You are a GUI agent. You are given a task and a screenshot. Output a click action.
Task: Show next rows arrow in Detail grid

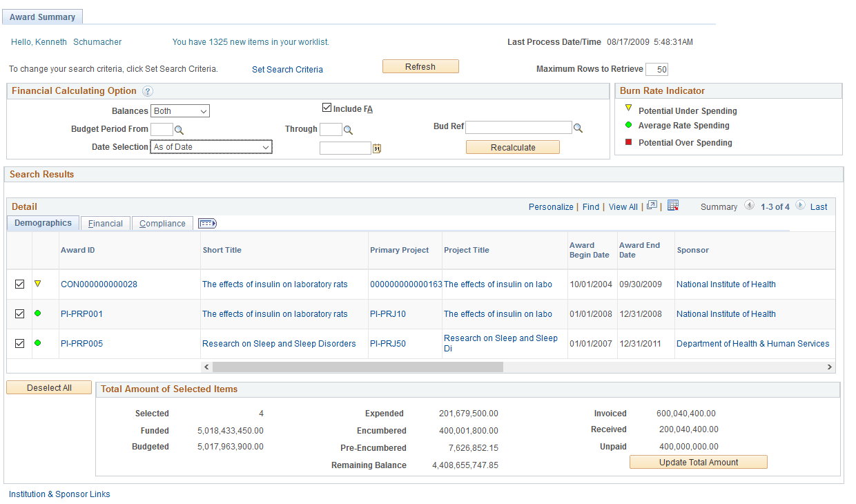click(x=800, y=206)
